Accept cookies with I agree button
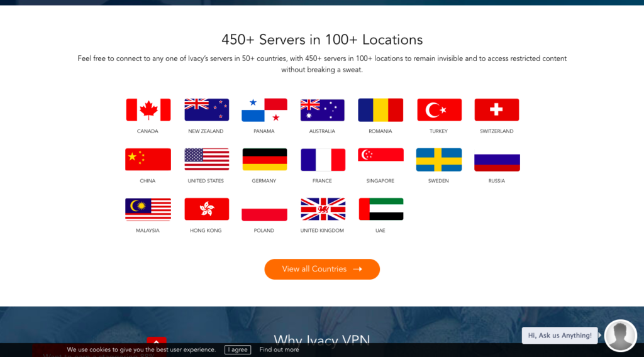The height and width of the screenshot is (357, 644). pos(238,349)
